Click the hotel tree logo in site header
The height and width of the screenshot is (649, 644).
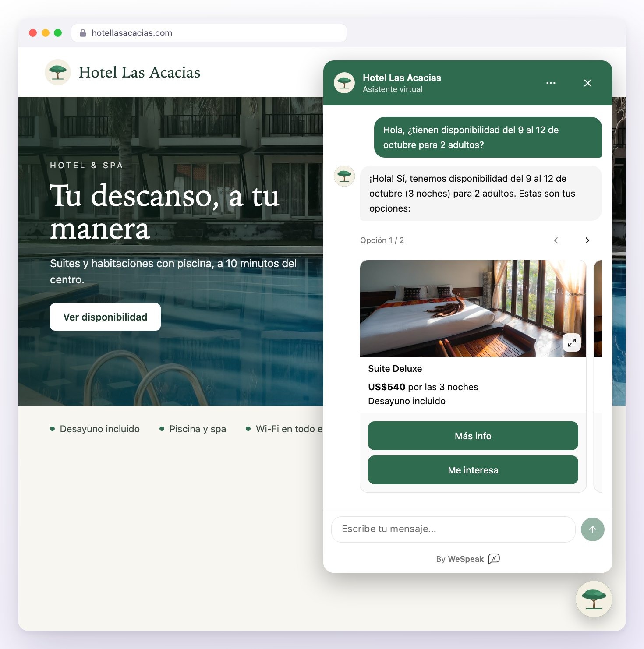tap(58, 72)
